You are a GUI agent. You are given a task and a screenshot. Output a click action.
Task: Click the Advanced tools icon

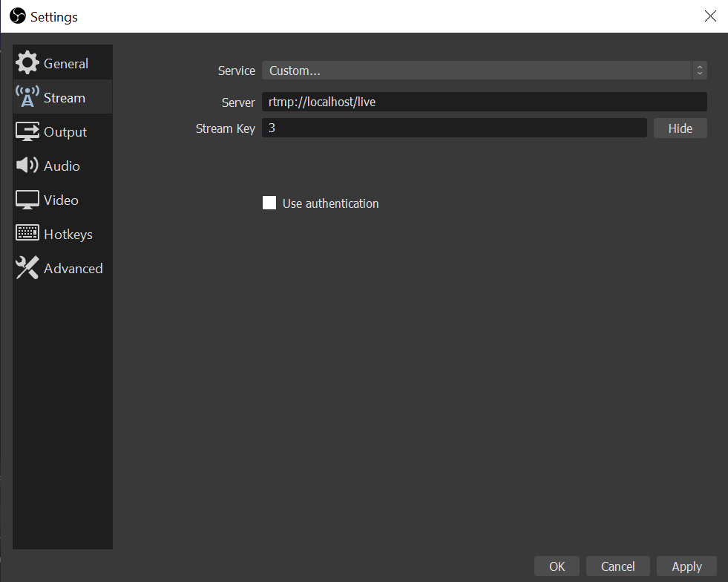pos(27,267)
